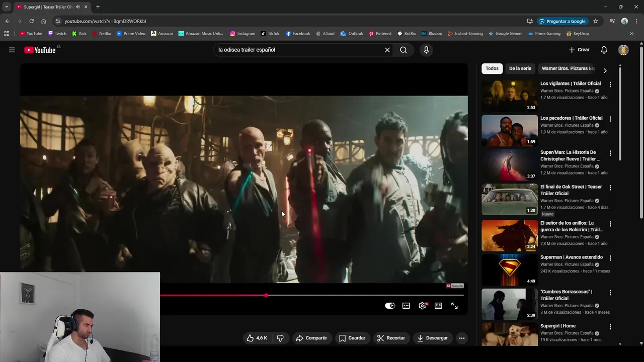The width and height of the screenshot is (644, 362).
Task: Create a clip with Recortar
Action: coord(391,338)
